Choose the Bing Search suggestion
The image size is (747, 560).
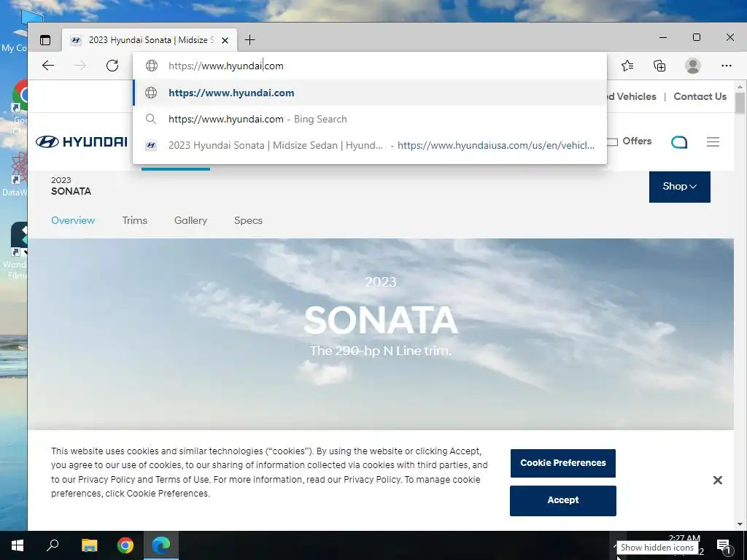click(370, 119)
